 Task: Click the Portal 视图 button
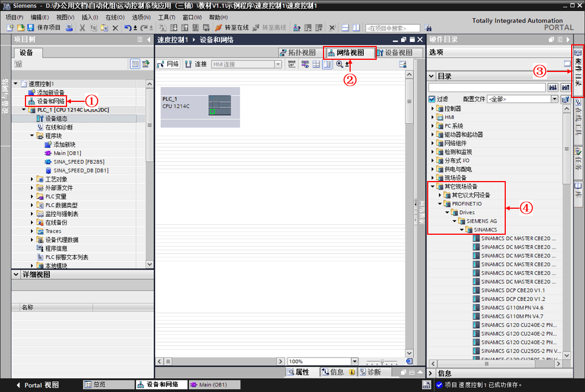38,385
